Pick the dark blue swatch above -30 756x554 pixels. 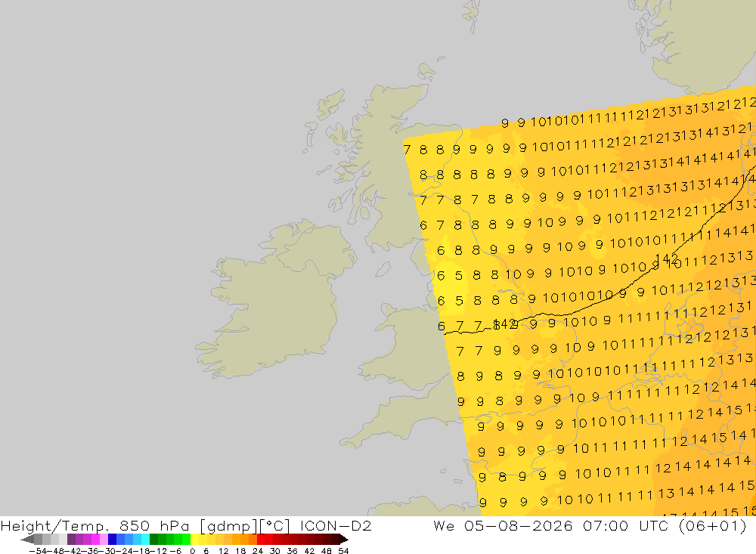(112, 539)
